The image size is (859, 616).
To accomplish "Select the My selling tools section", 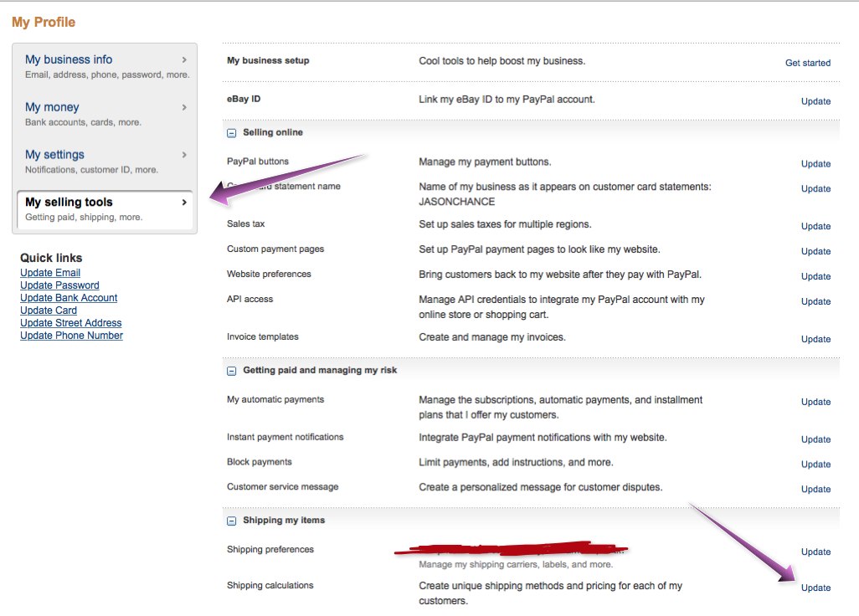I will tap(105, 209).
